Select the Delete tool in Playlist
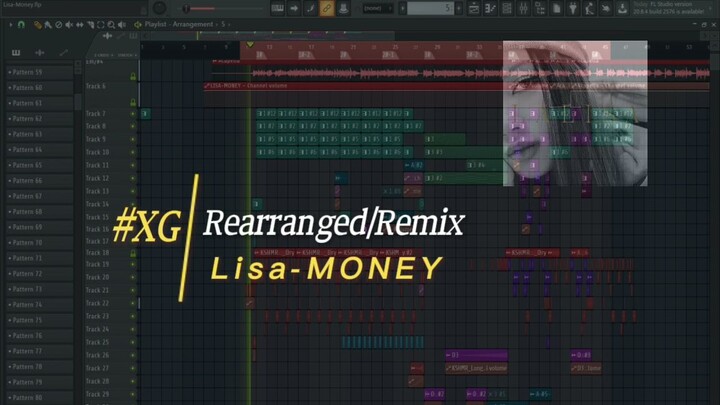 [59, 25]
